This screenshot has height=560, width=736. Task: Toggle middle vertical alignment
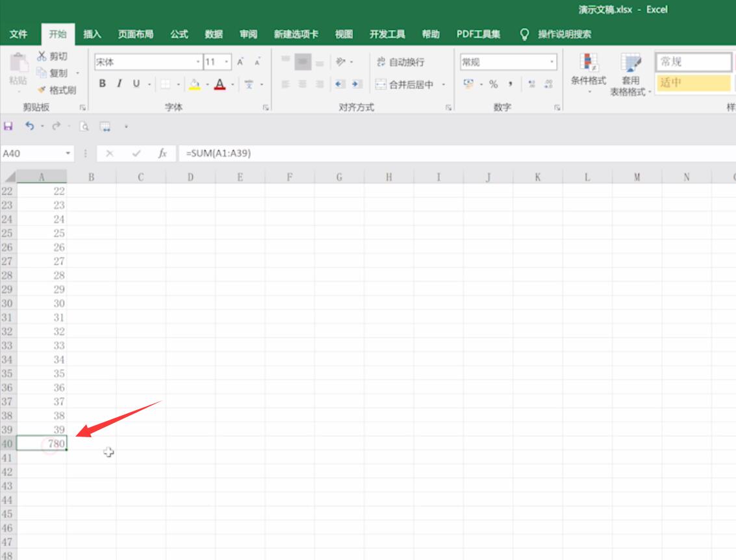[x=303, y=62]
